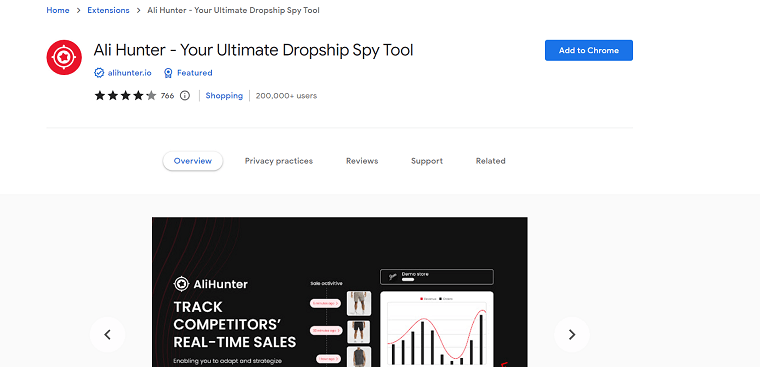The image size is (760, 367).
Task: Add extension with Add to Chrome button
Action: pyautogui.click(x=588, y=50)
